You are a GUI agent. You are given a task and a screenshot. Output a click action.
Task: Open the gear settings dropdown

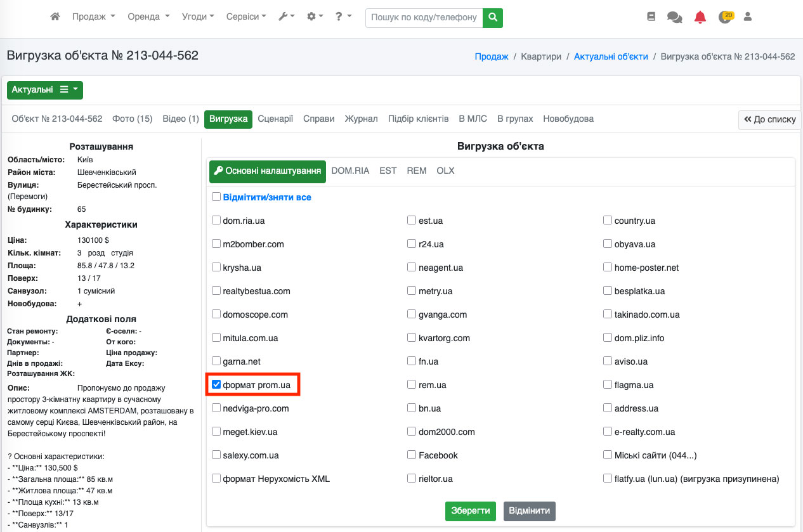[315, 17]
